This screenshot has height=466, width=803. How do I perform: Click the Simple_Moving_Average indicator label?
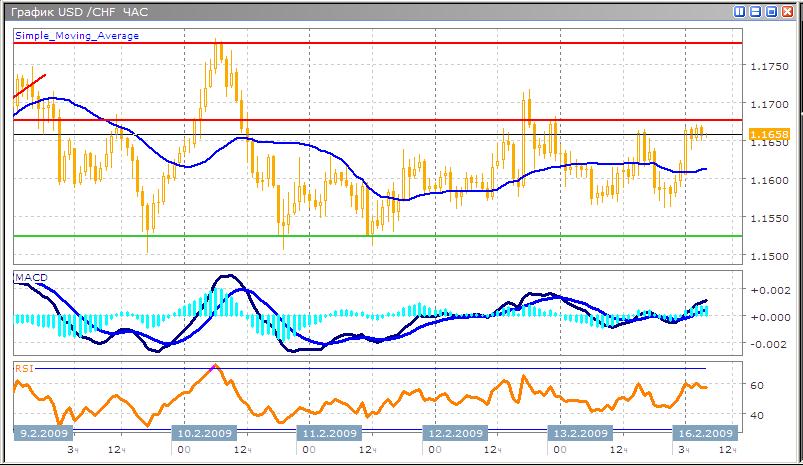pyautogui.click(x=77, y=36)
